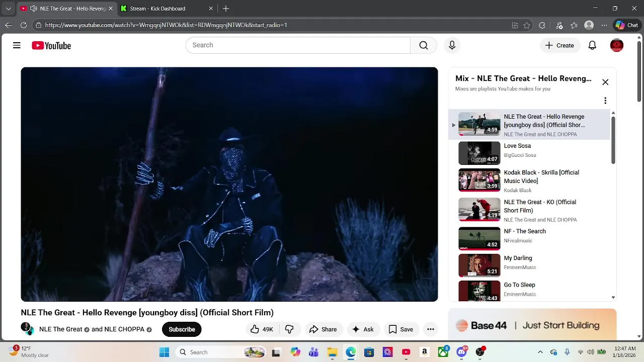Open Discord from the taskbar
Image resolution: width=644 pixels, height=362 pixels.
pyautogui.click(x=462, y=352)
